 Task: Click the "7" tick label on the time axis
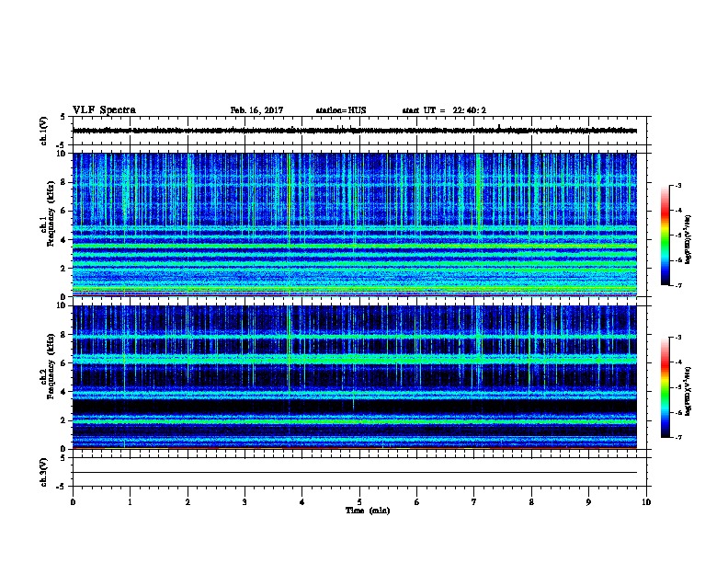tap(474, 502)
